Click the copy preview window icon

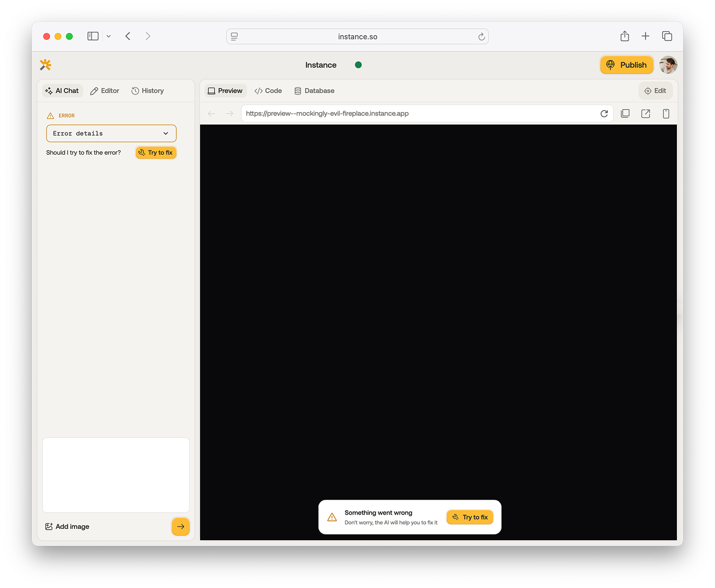(625, 114)
